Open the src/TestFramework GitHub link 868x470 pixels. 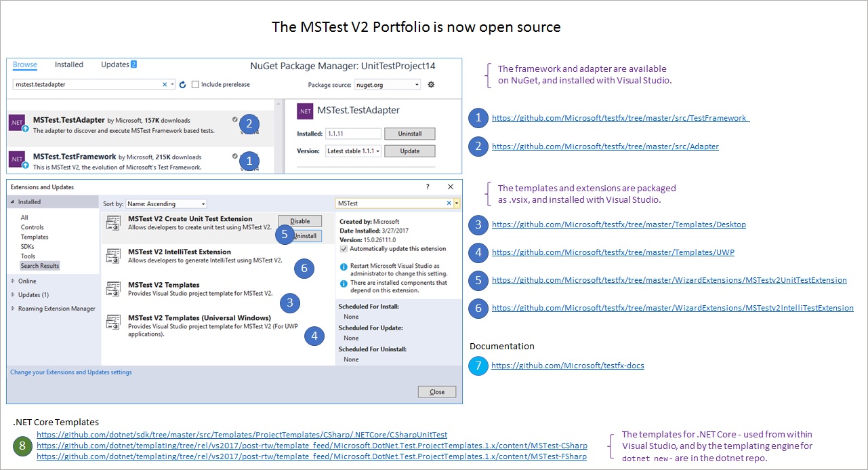(620, 117)
